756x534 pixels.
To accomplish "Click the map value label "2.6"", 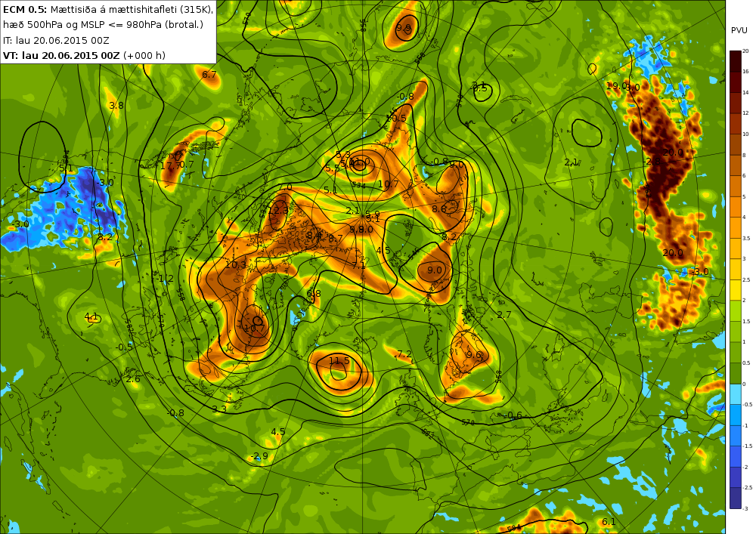I will click(133, 379).
